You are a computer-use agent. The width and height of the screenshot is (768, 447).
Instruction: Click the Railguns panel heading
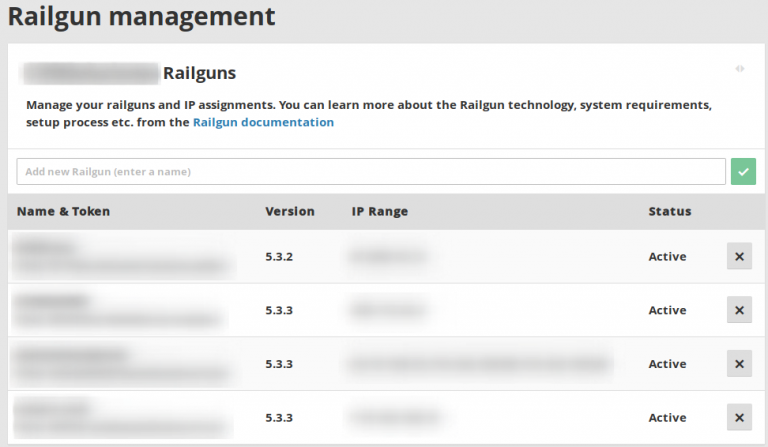[x=199, y=73]
